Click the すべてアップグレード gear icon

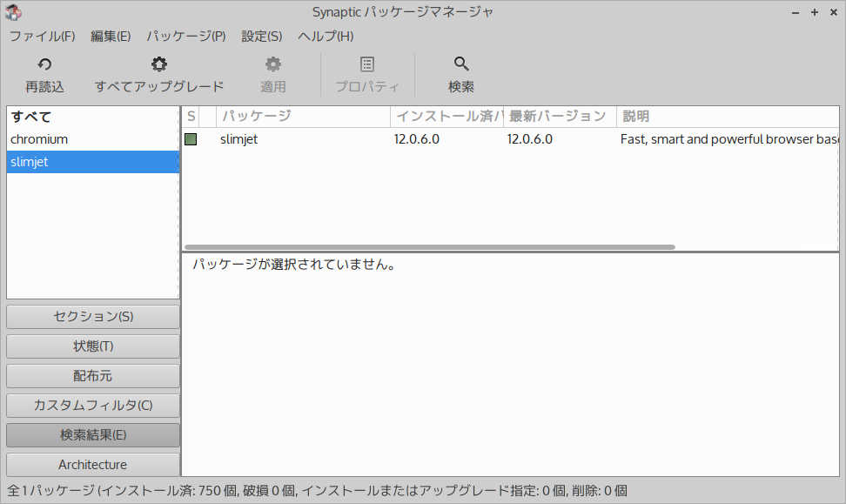158,64
